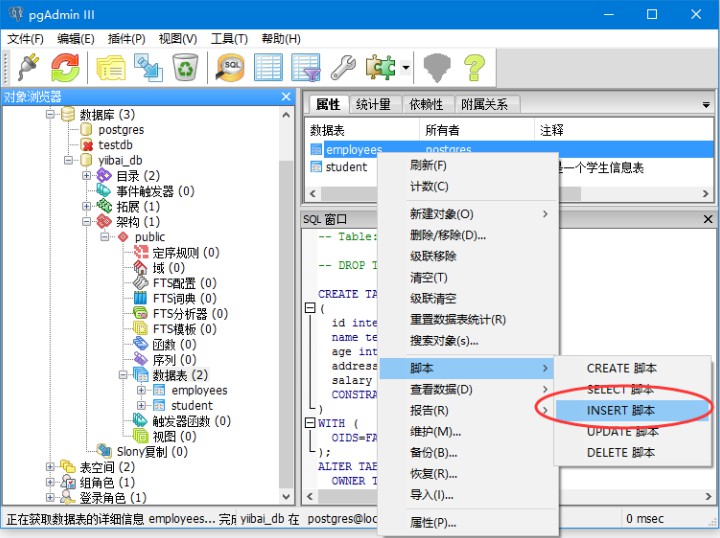Expand the student table tree node

pos(141,406)
